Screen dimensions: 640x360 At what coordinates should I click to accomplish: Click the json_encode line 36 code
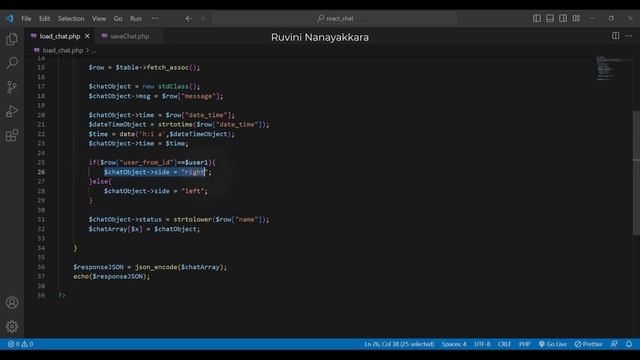tap(150, 267)
